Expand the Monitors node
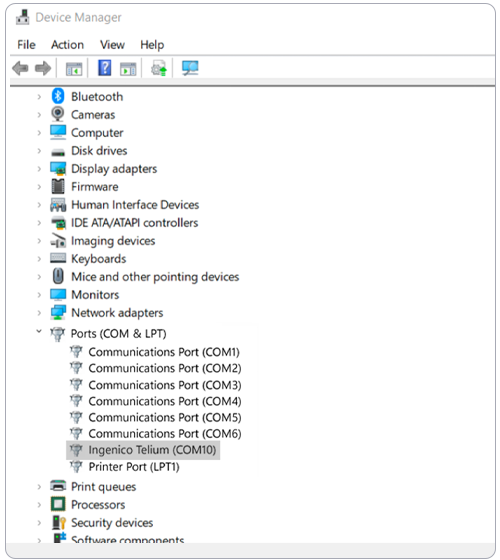This screenshot has width=500, height=560. coord(39,295)
